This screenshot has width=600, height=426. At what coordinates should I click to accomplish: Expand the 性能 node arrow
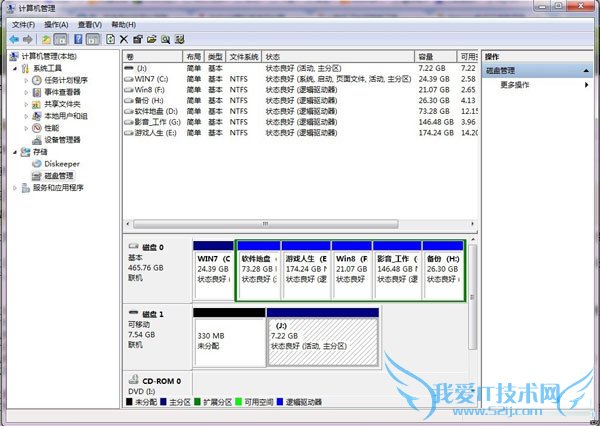[26, 128]
